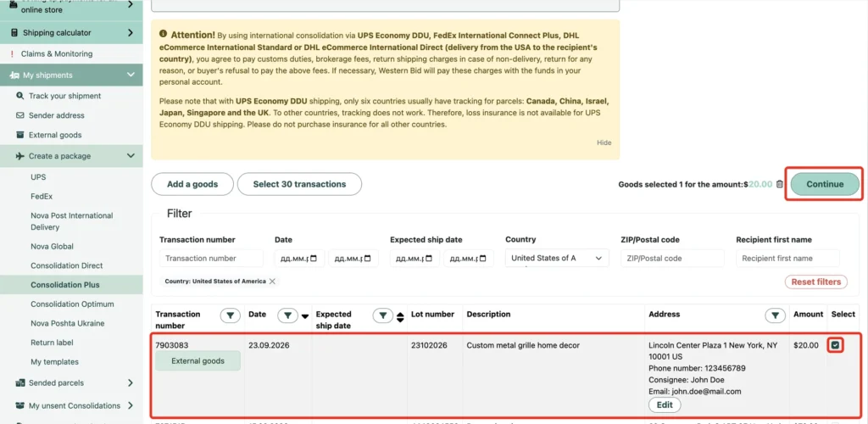Expand the online store menu chevron
Viewport: 868px width, 424px height.
130,5
